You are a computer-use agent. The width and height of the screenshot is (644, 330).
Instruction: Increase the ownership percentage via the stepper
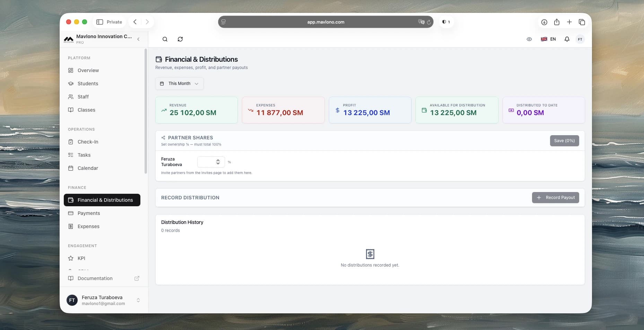click(x=218, y=160)
